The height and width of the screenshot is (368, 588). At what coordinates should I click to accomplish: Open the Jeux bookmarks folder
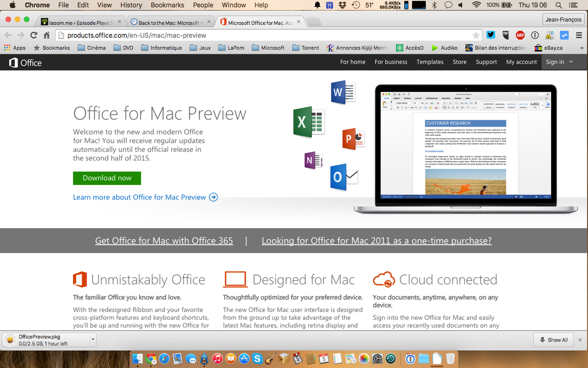tap(200, 48)
